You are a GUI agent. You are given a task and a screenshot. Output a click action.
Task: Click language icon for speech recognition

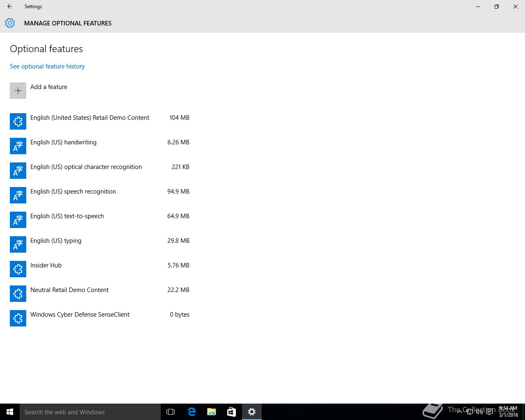(18, 195)
